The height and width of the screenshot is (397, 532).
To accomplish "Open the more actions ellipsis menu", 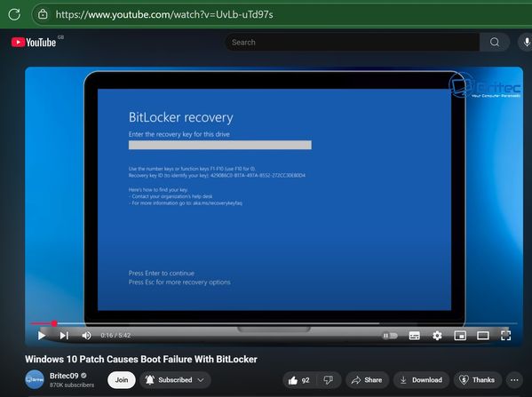I will 514,380.
